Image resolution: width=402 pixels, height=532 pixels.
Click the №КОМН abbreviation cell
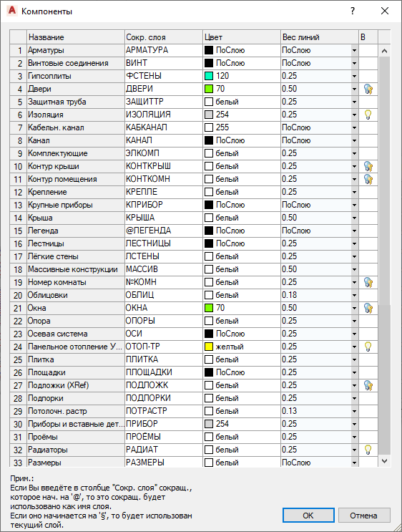tap(164, 282)
